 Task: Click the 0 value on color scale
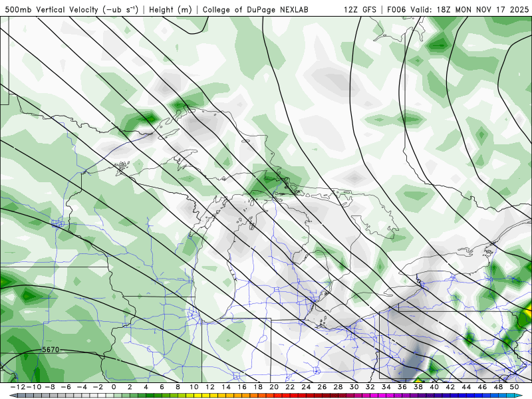click(114, 387)
